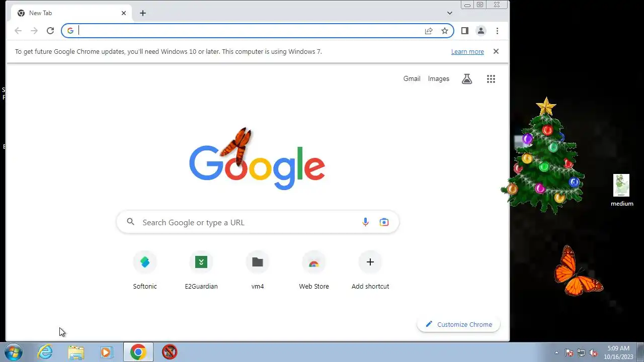Share this page using the share icon

coord(429,31)
